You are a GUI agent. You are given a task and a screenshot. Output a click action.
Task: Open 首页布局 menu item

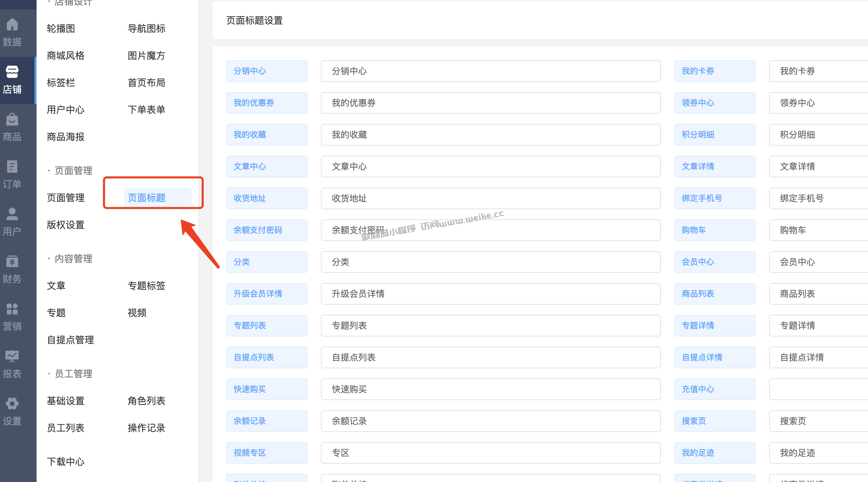coord(147,83)
